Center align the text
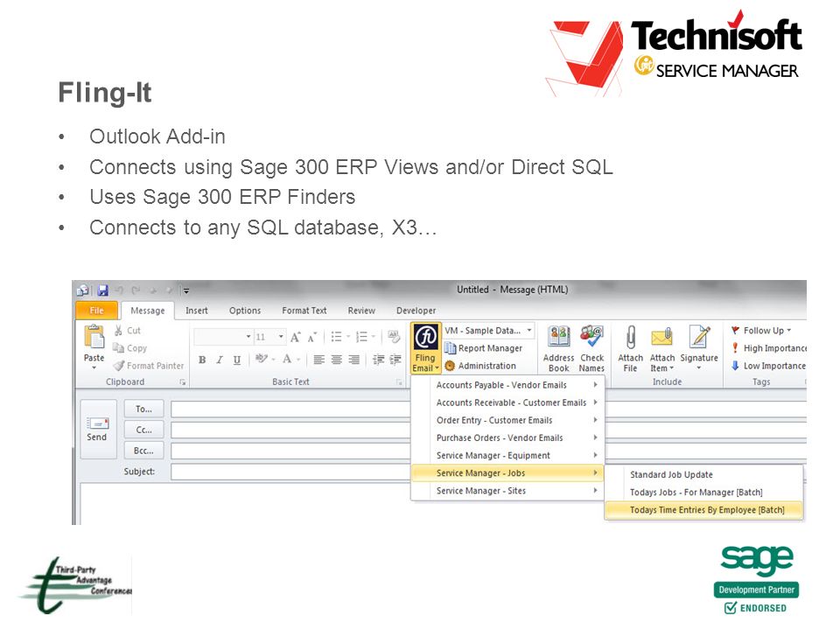The height and width of the screenshot is (630, 840). coord(336,360)
